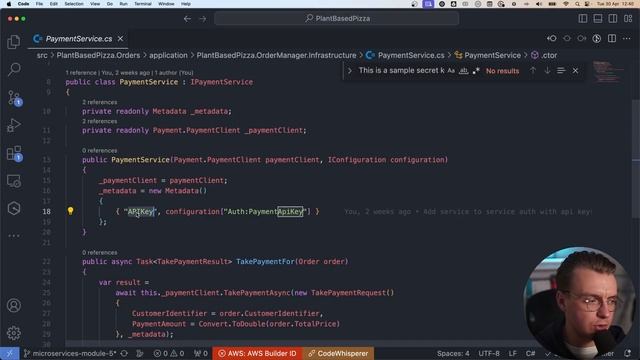640x360 pixels.
Task: Click the middle change-navigation icon in editor toolbar
Action: point(567,38)
